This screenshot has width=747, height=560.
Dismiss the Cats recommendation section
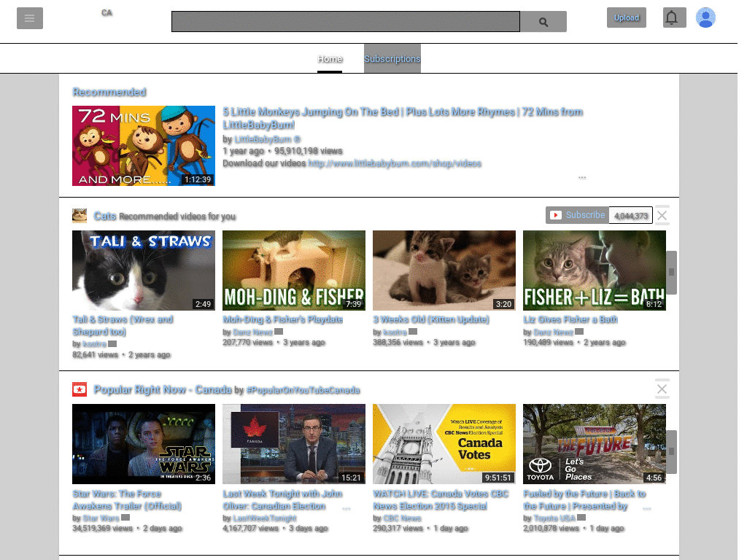tap(662, 215)
